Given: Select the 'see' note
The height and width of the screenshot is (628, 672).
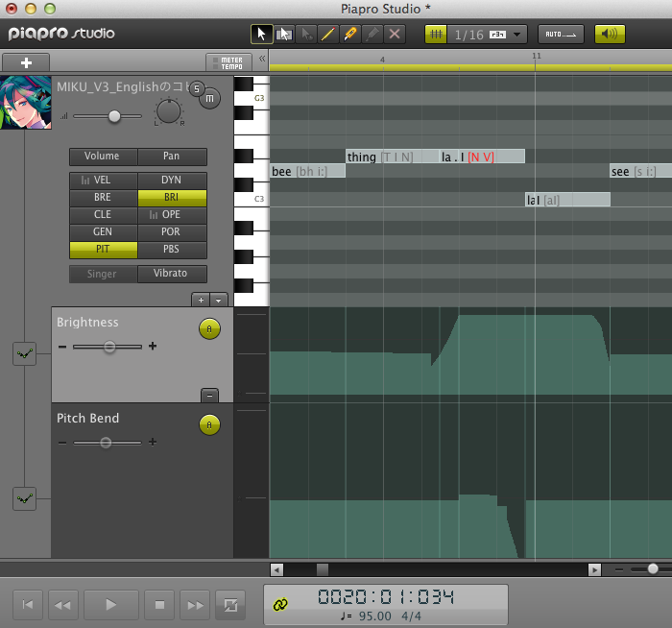Looking at the screenshot, I should coord(641,171).
